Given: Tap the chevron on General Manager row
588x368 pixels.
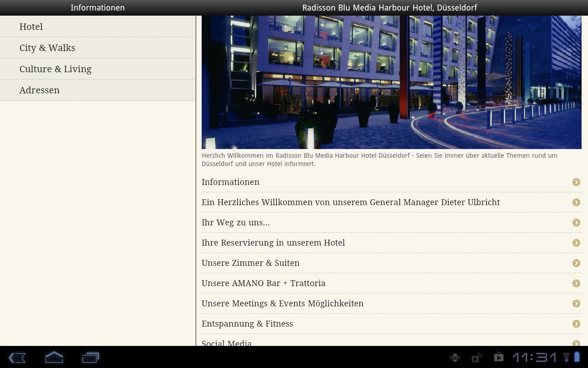Looking at the screenshot, I should pyautogui.click(x=576, y=202).
